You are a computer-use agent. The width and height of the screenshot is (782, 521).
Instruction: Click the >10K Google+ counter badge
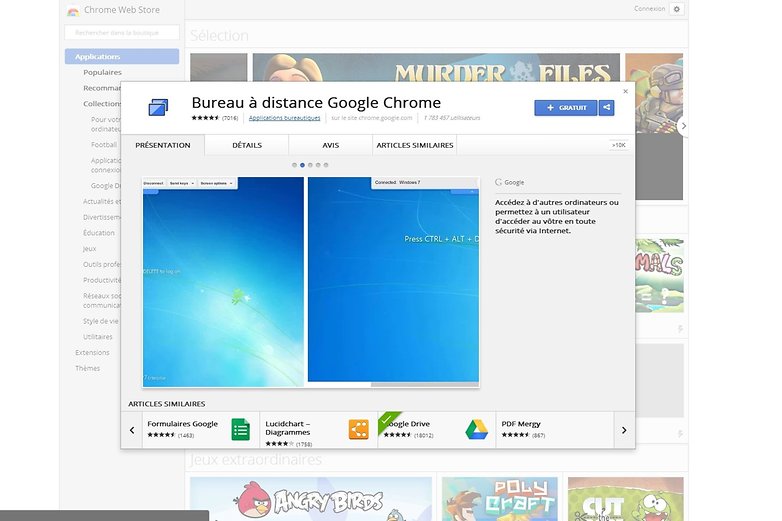tap(618, 145)
